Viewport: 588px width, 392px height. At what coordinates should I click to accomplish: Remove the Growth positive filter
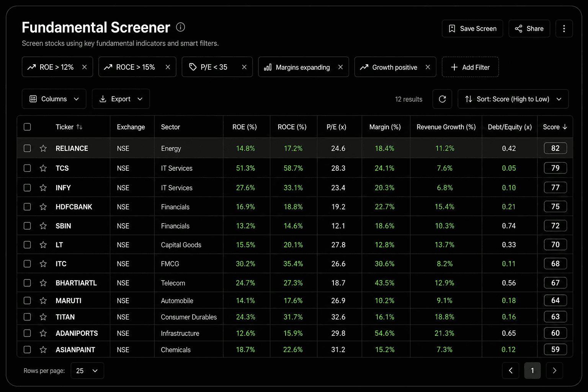click(428, 67)
